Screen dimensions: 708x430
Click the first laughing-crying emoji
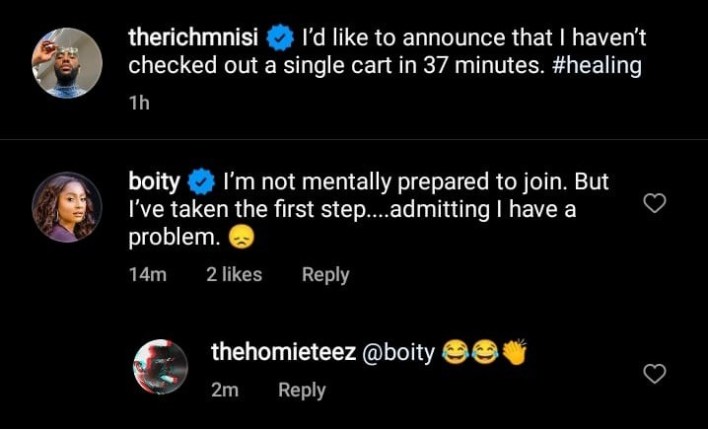tap(456, 353)
